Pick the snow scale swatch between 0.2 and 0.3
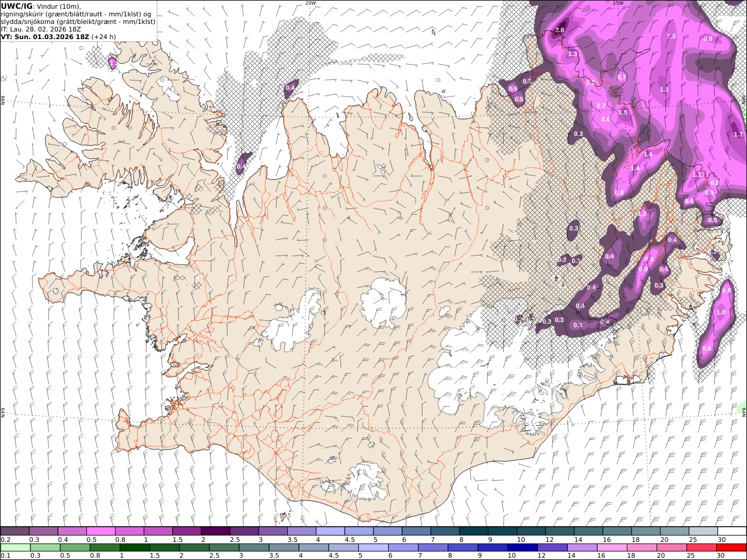The image size is (747, 560). pos(15,531)
